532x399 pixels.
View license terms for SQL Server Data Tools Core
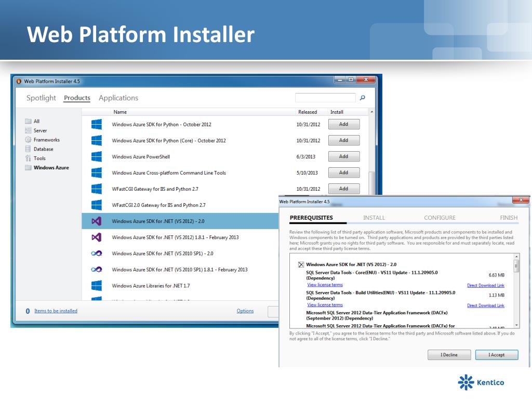coord(325,285)
